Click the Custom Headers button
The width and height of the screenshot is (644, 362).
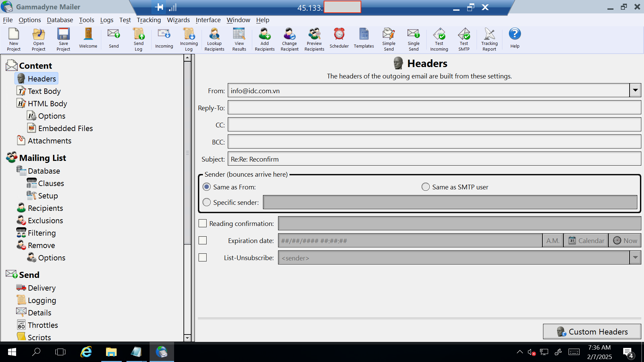pyautogui.click(x=592, y=331)
